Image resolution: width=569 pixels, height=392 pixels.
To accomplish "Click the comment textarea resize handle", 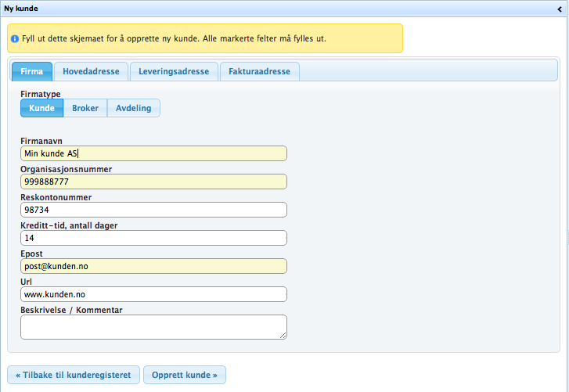I will point(283,336).
